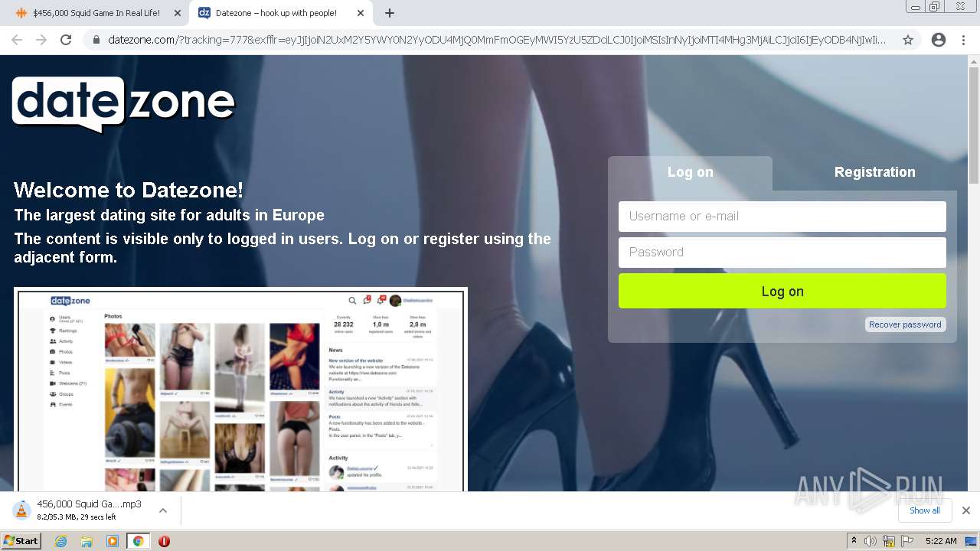
Task: Open media player taskbar icon
Action: (113, 541)
